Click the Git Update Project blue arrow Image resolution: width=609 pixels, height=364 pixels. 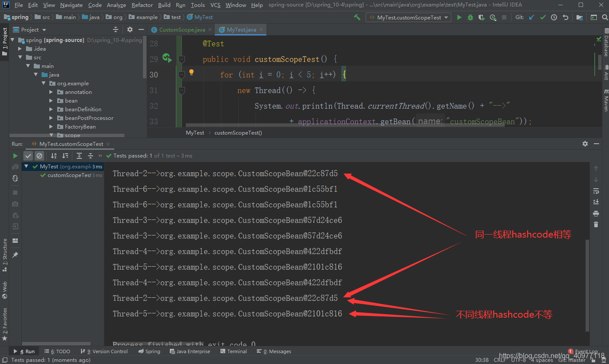point(531,17)
